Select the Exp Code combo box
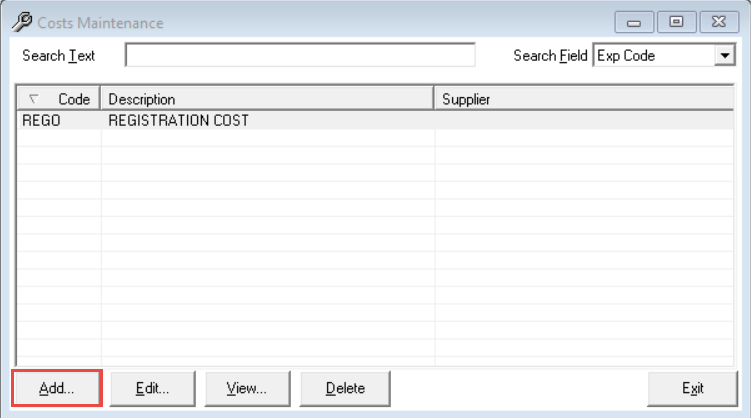 (664, 56)
